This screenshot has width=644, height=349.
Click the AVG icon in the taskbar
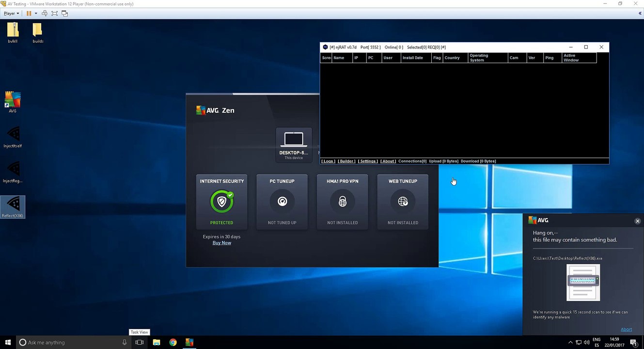(189, 342)
